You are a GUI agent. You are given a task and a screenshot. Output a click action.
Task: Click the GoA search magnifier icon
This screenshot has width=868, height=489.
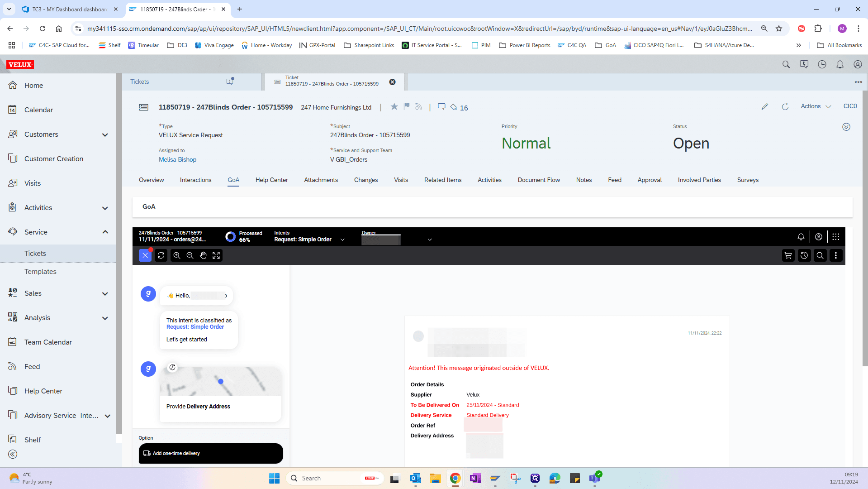tap(820, 255)
